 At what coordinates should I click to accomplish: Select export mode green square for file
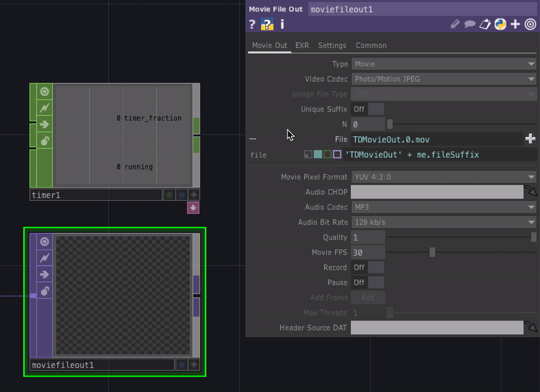tap(327, 155)
